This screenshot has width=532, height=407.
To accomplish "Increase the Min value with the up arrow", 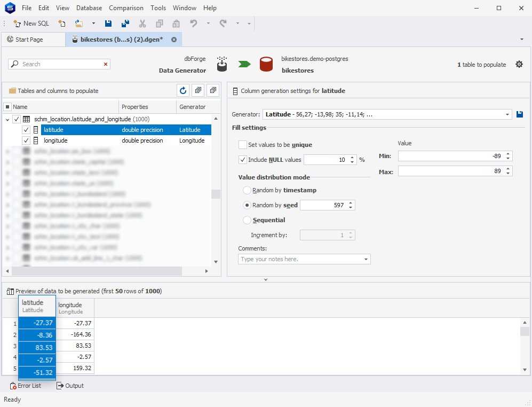I will pos(508,153).
